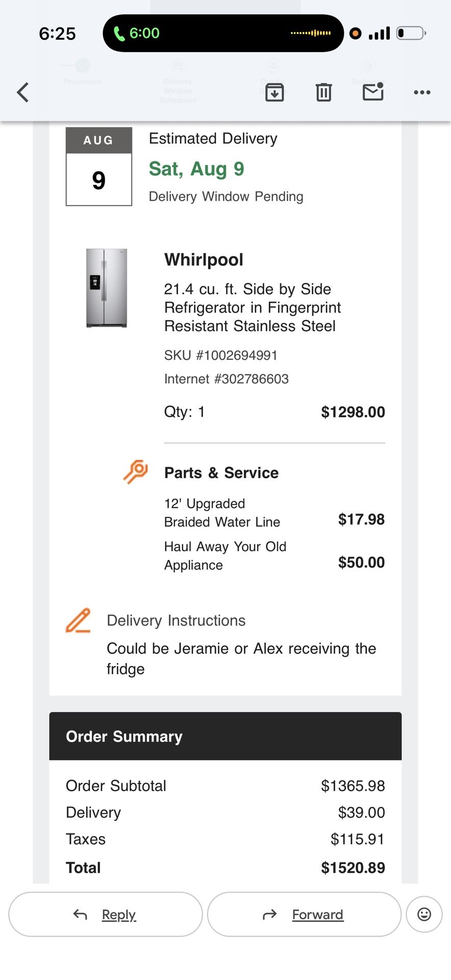Tap the Reply button
451x980 pixels.
tap(105, 914)
